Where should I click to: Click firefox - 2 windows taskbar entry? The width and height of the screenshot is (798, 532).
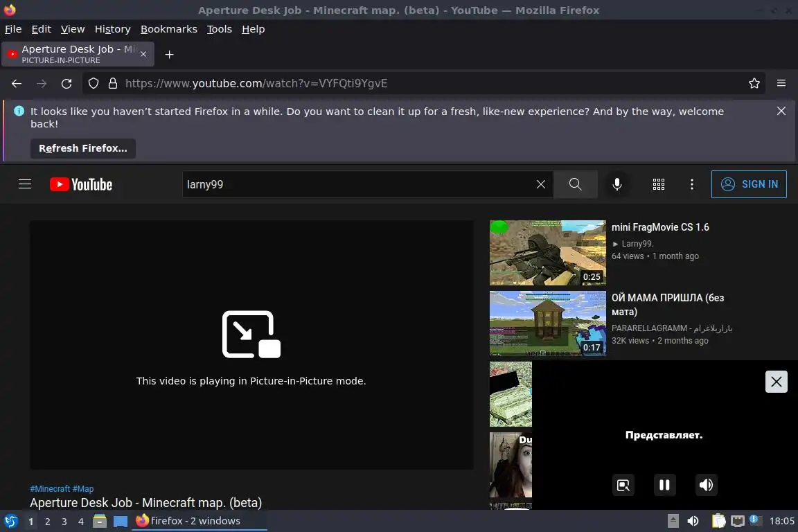click(199, 521)
